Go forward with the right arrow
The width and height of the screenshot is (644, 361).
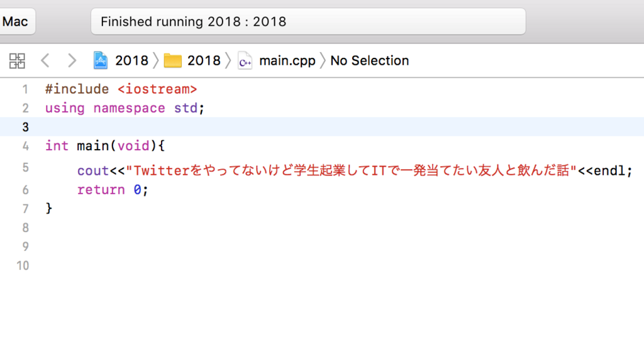pos(72,60)
